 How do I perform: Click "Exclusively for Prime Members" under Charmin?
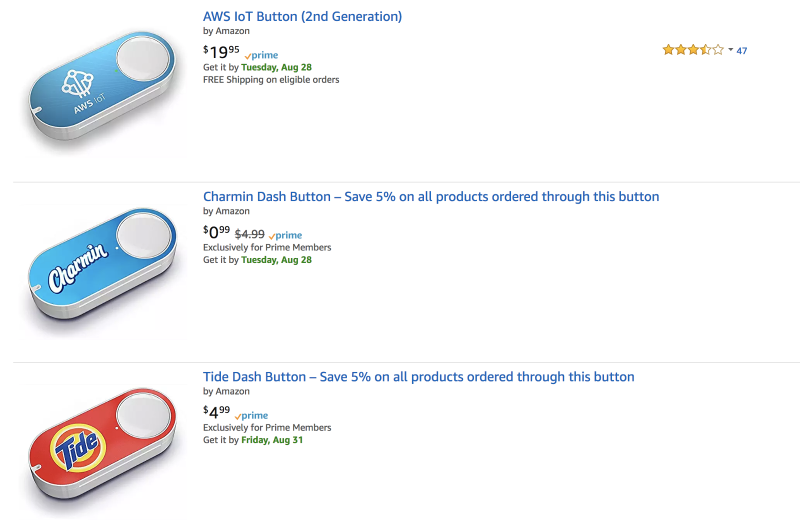[267, 247]
